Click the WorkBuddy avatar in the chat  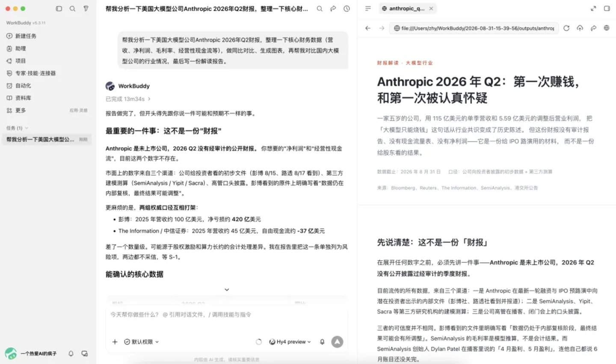(x=110, y=86)
